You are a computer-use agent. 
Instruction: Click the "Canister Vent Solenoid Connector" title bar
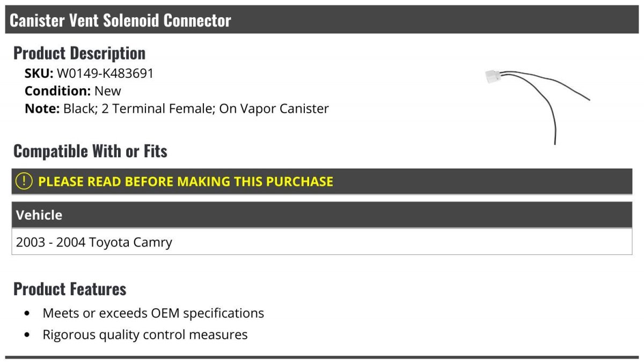click(120, 20)
